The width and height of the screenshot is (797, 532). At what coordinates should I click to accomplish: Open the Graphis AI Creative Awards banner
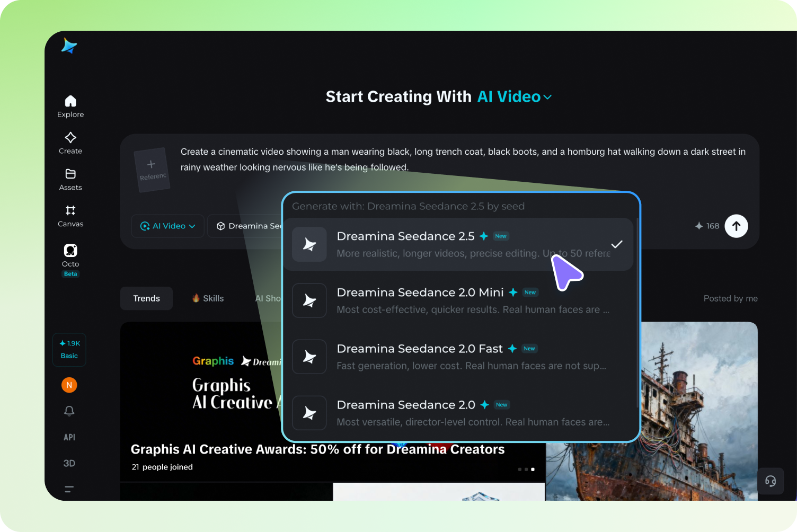333,402
